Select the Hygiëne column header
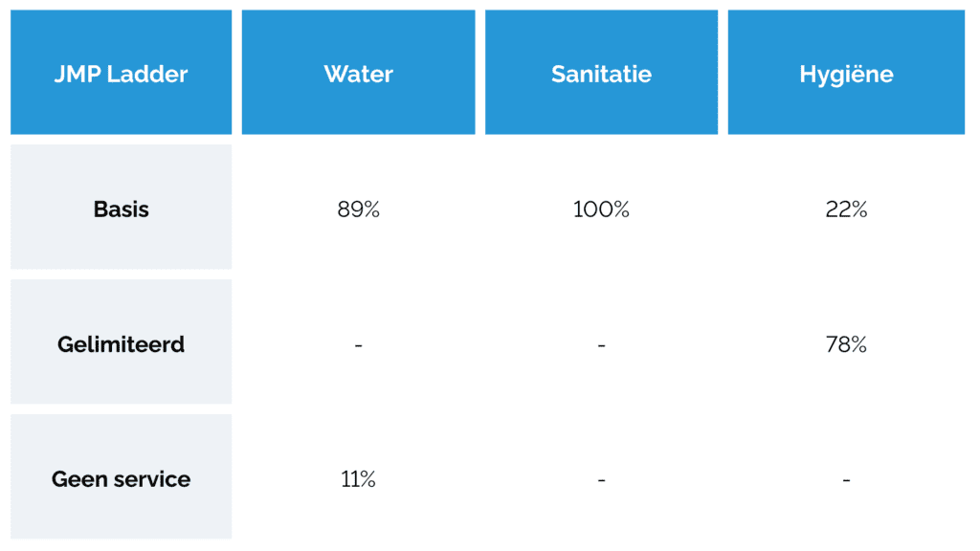Viewport: 980px width, 551px height. (846, 75)
